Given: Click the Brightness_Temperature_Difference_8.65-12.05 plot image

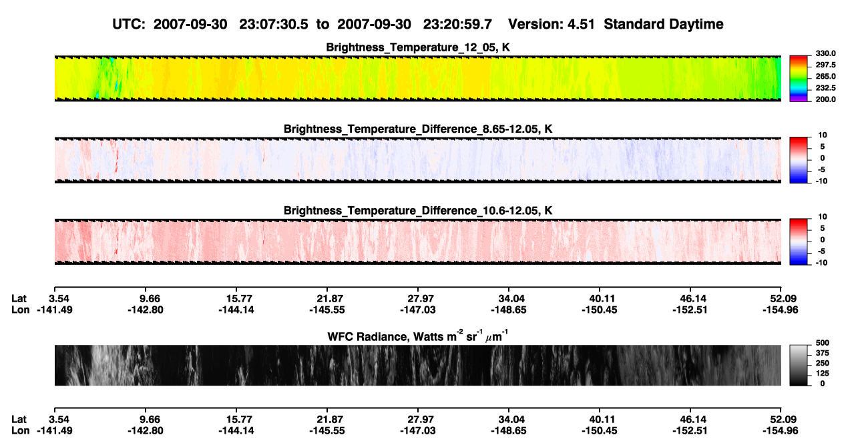Looking at the screenshot, I should click(x=417, y=160).
